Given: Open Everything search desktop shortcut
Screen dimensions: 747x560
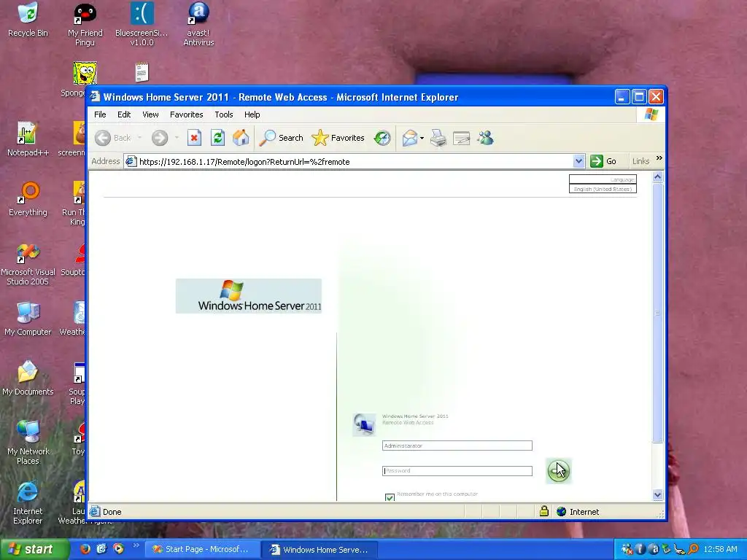Looking at the screenshot, I should 28,199.
